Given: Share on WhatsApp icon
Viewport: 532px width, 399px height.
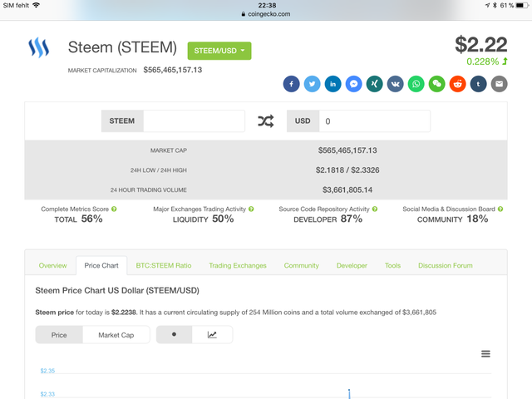Looking at the screenshot, I should point(416,84).
